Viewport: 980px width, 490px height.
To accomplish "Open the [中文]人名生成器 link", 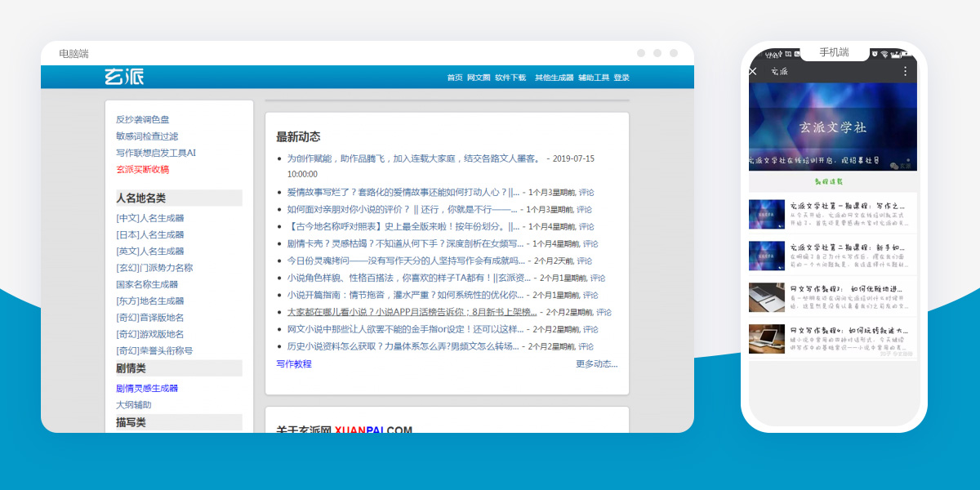I will click(150, 218).
